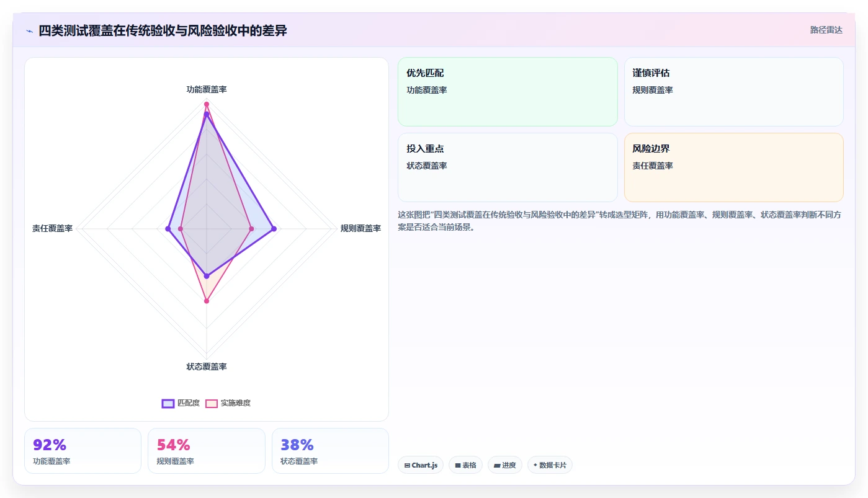
Task: Click the purple data point on 责任覆盖率 axis
Action: (x=168, y=229)
